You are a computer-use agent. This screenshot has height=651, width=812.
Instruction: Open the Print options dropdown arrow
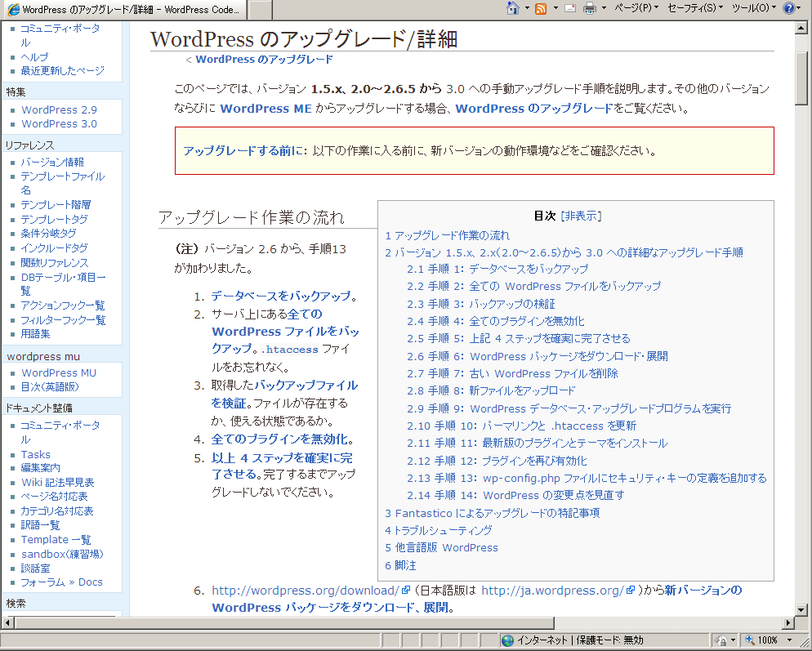tap(604, 8)
